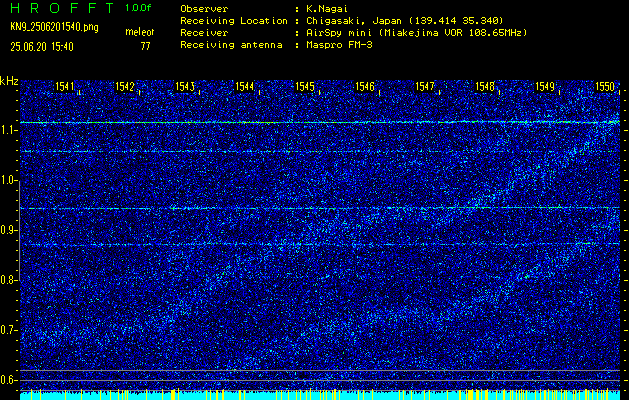Click time marker 1541
Viewport: 629px width, 400px height.
coord(65,86)
